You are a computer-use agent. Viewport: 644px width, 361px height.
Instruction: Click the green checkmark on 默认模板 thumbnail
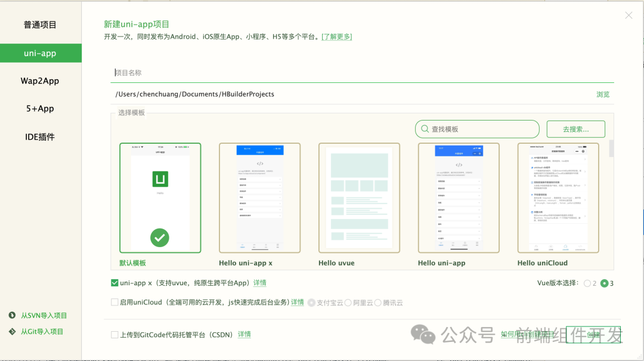click(160, 237)
